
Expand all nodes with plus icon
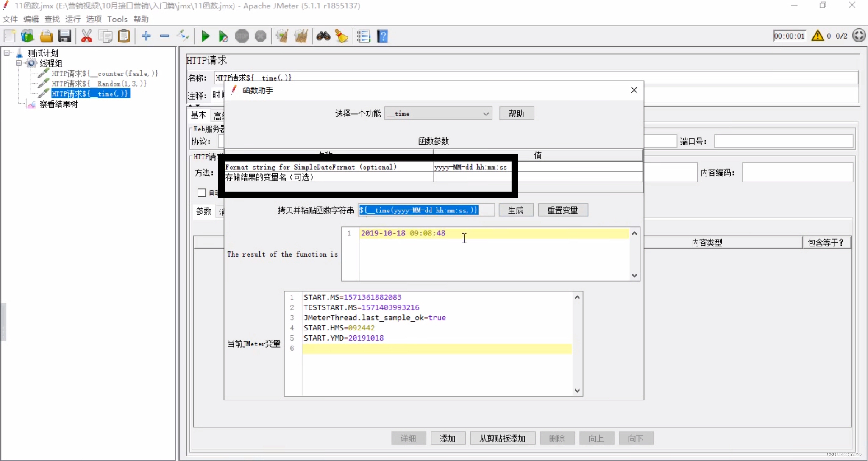[x=146, y=36]
